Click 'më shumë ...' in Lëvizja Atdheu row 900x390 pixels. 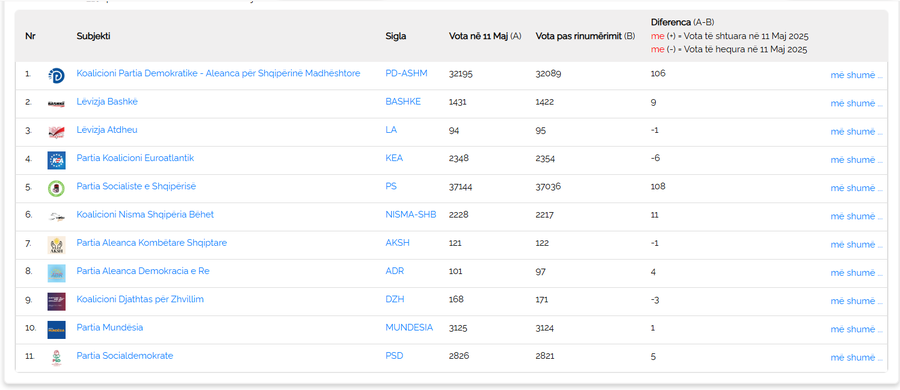pos(856,132)
